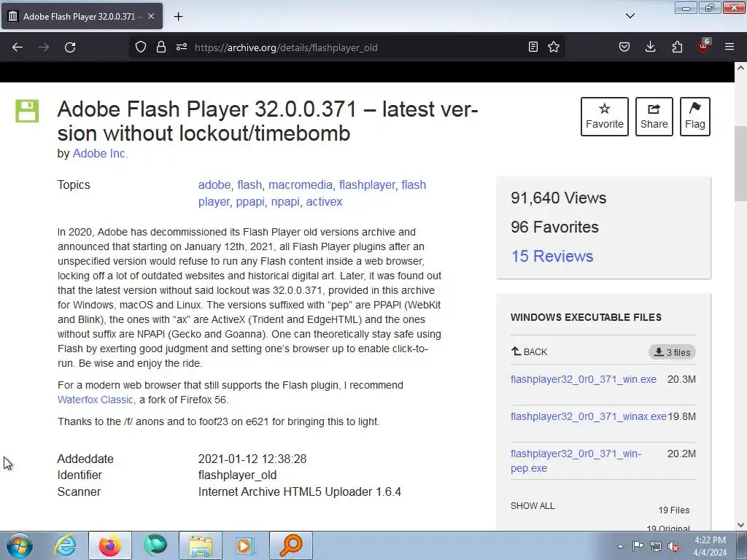Select the Adobe Flash Player 32.0.0.371 tab
747x560 pixels.
point(82,16)
